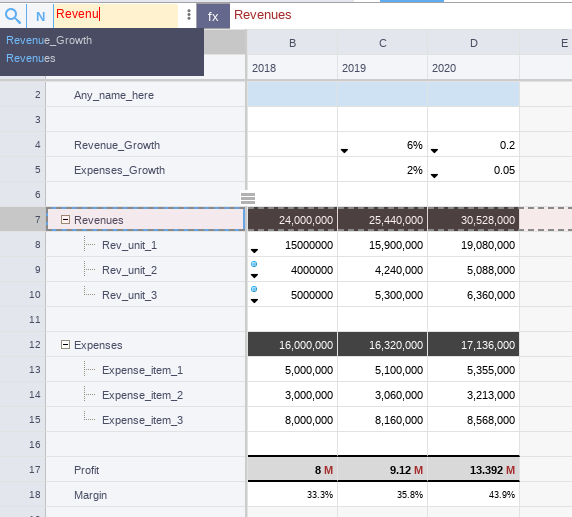Open dropdown arrow in 2019 Revenue_Growth cell

[344, 151]
